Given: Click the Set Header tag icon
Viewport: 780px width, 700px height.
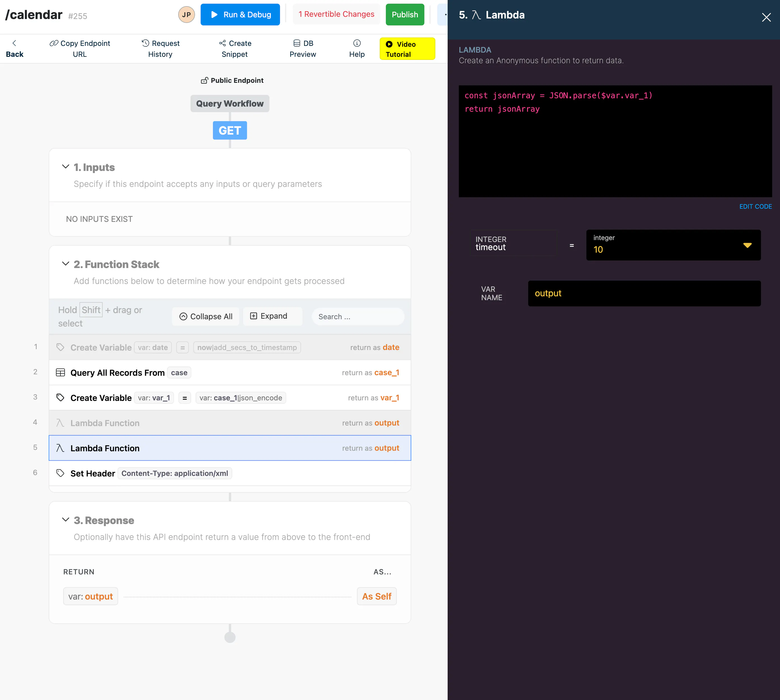Looking at the screenshot, I should (60, 473).
